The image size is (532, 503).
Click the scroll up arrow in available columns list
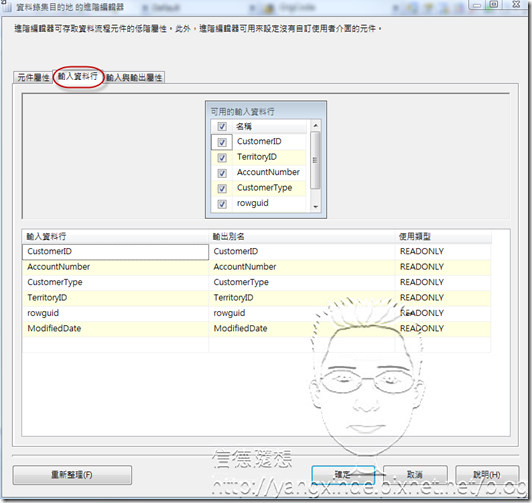(316, 126)
